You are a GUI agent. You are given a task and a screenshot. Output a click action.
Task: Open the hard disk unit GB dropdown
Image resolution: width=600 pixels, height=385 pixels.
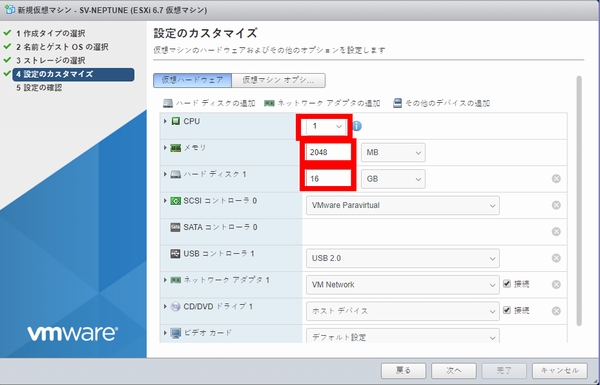click(x=393, y=179)
